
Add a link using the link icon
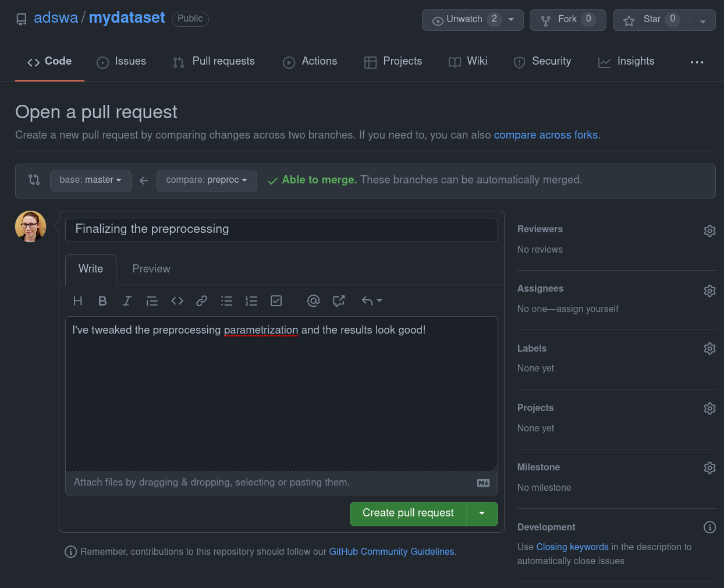coord(201,301)
